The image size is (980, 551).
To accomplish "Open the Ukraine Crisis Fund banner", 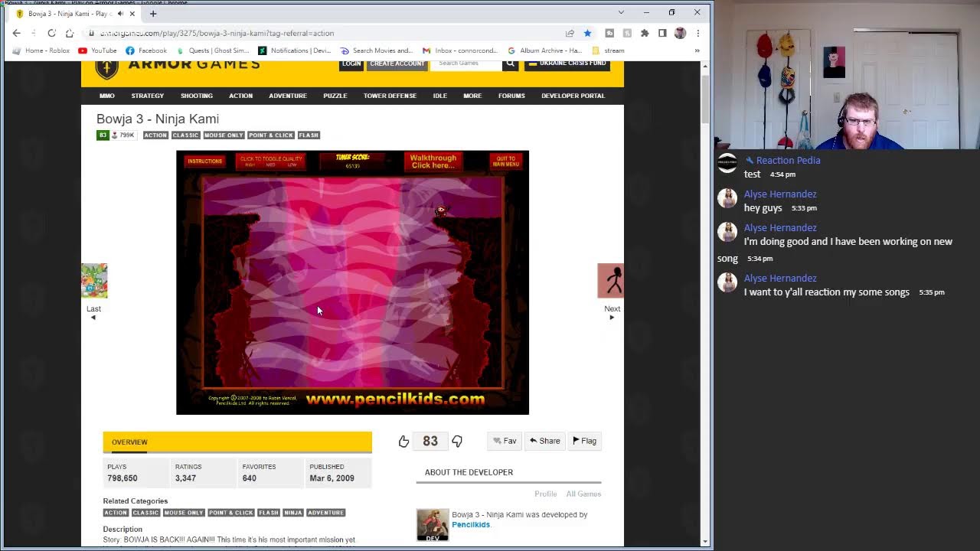I will pyautogui.click(x=567, y=64).
